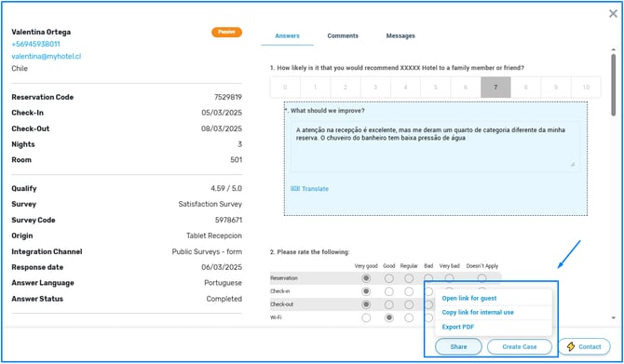Image resolution: width=624 pixels, height=364 pixels.
Task: Choose Copy link for internal use
Action: (478, 312)
